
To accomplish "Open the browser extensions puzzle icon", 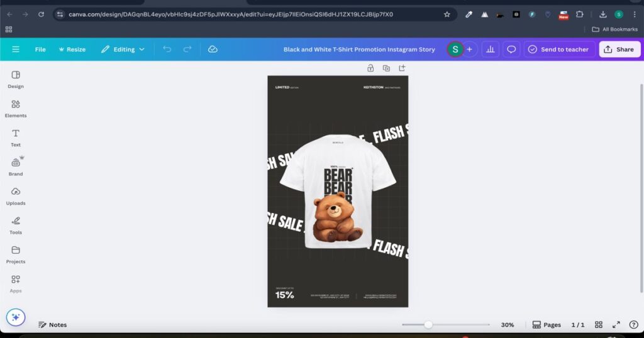I will point(579,14).
